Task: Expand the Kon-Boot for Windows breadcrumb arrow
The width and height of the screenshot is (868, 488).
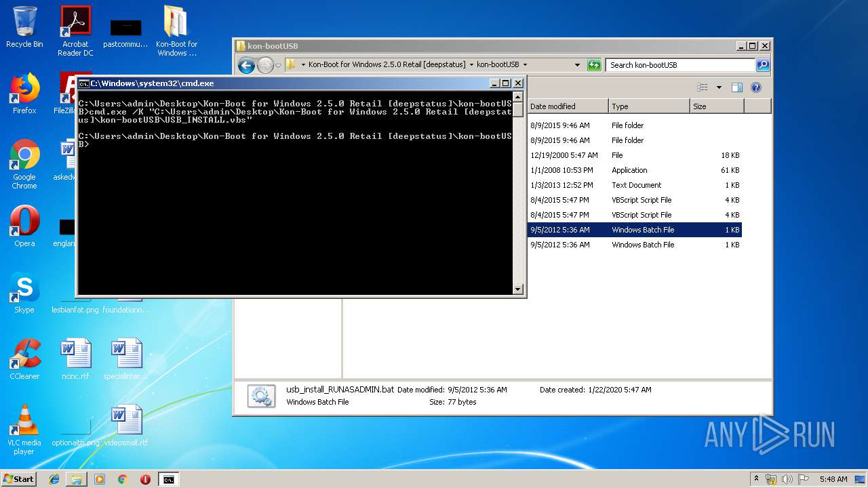Action: (x=471, y=65)
